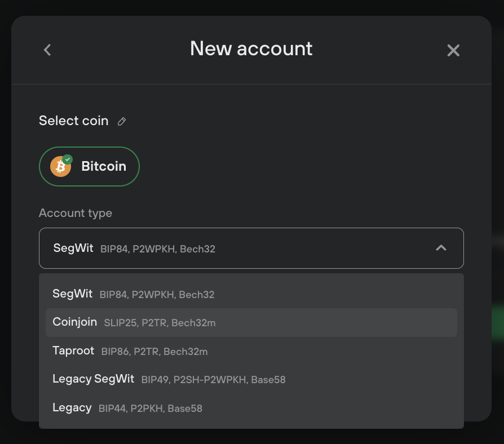Close the New account dialog
The image size is (504, 444).
pyautogui.click(x=453, y=51)
